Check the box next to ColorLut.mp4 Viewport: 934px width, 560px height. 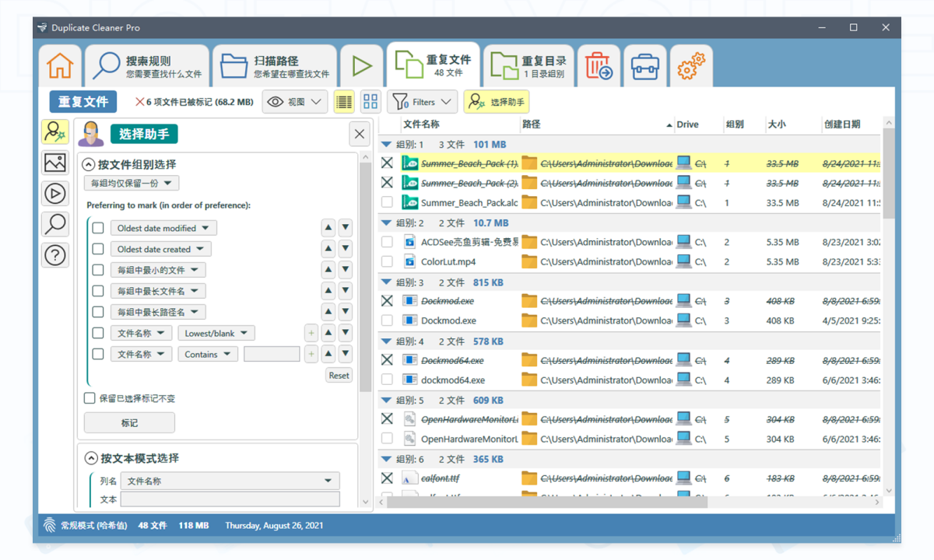tap(387, 262)
